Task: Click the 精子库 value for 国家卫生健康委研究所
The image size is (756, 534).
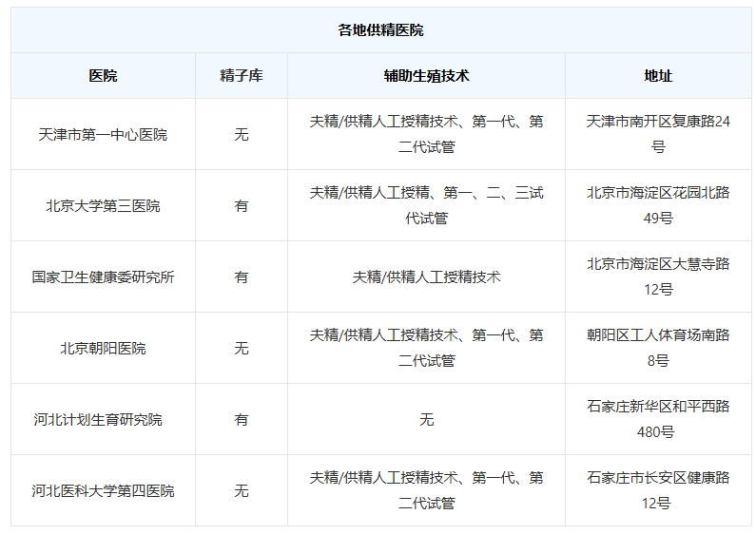Action: coord(242,277)
